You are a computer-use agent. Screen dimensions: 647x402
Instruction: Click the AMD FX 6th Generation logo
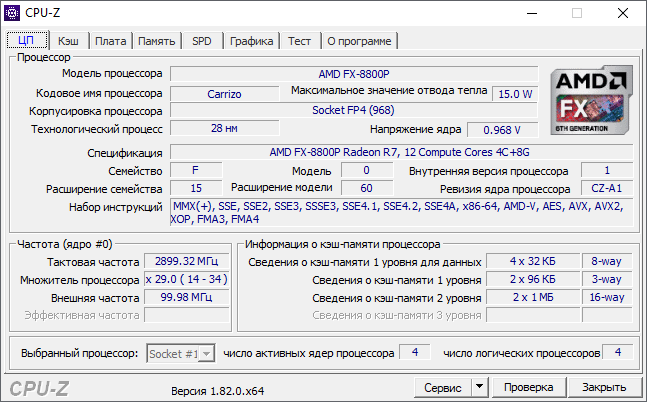coord(591,100)
